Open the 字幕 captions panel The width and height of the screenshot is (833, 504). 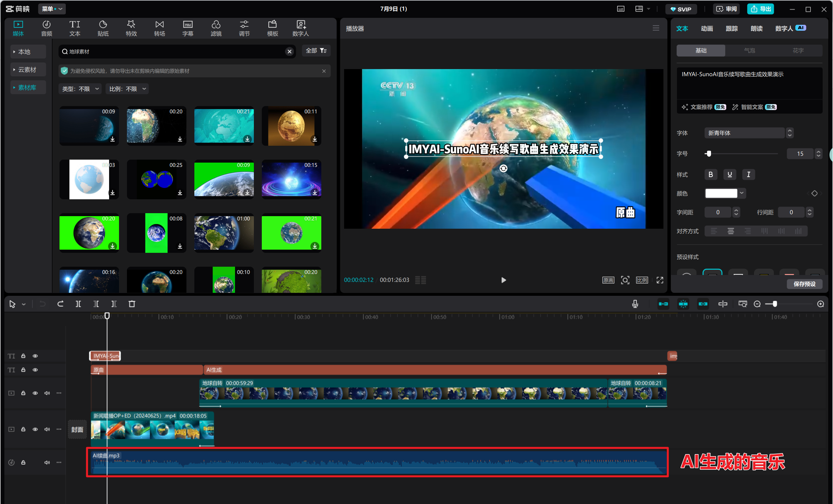point(188,28)
